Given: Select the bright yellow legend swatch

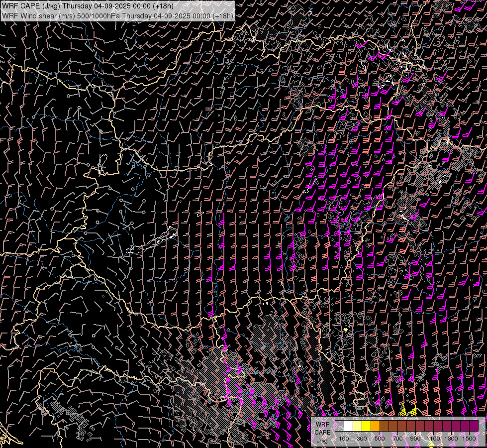Looking at the screenshot, I should click(367, 426).
